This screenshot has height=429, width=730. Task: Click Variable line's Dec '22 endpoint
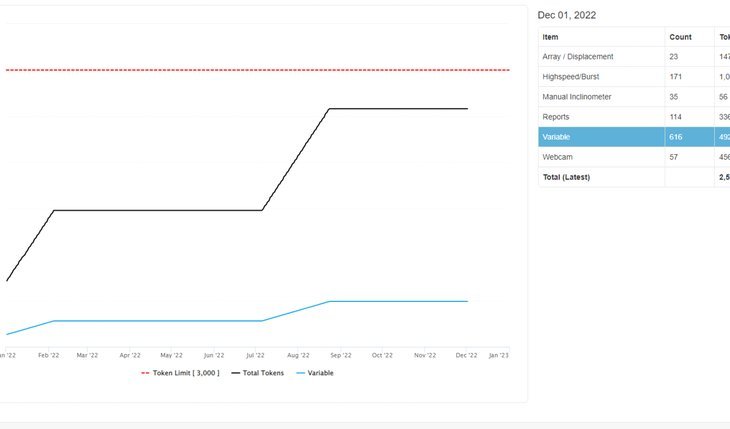click(467, 301)
